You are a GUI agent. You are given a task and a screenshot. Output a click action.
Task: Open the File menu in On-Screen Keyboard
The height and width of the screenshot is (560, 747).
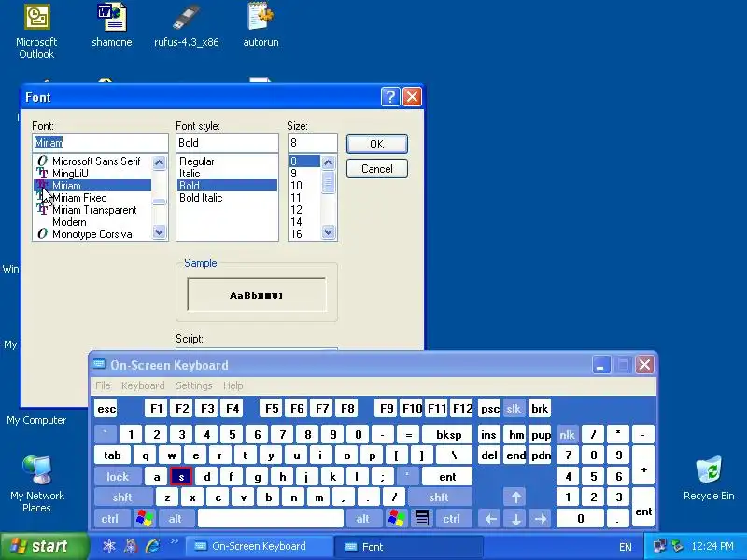click(x=103, y=385)
